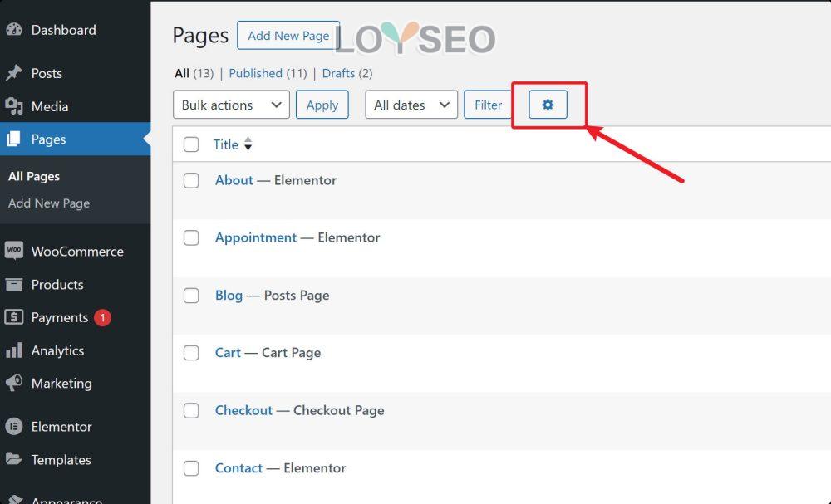Viewport: 831px width, 504px height.
Task: Open WooCommerce menu item
Action: 76,252
